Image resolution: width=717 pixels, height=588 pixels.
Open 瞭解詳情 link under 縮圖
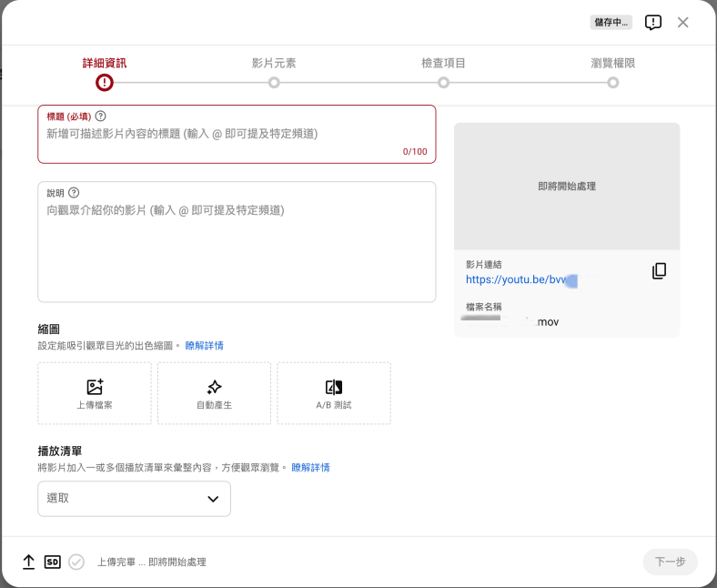point(205,346)
